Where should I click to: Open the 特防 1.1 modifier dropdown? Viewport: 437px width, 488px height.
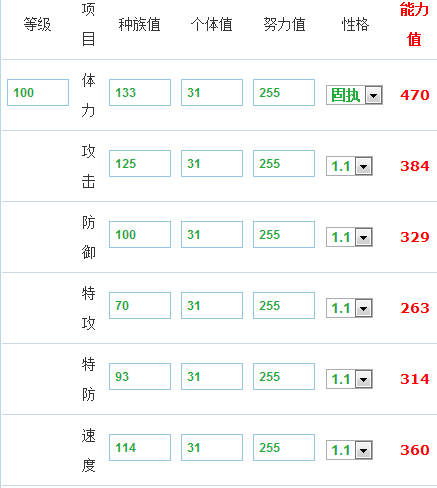(349, 379)
